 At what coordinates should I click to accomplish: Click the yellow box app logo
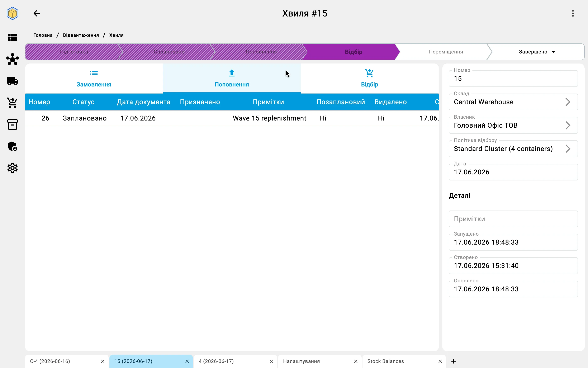[12, 13]
